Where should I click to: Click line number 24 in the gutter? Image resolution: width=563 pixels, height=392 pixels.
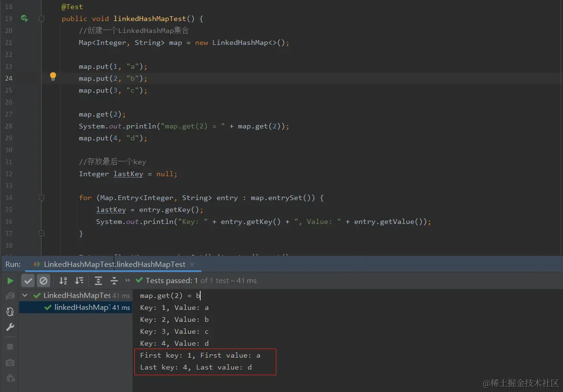click(9, 78)
